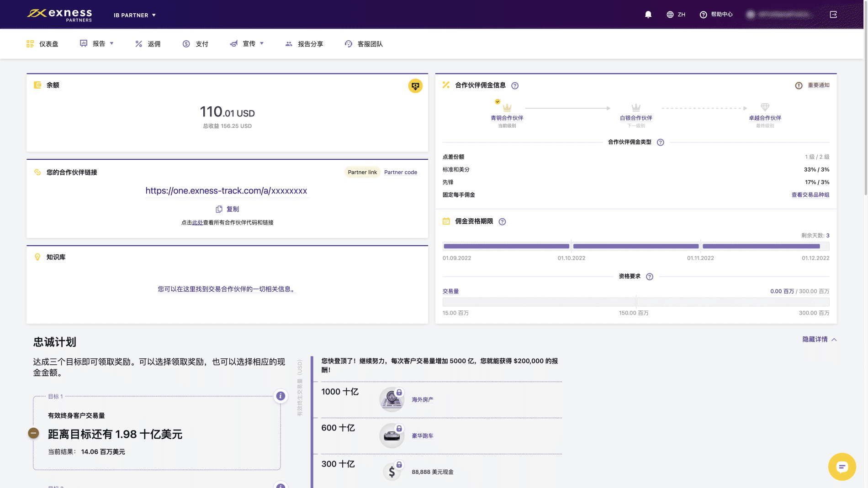Screen dimensions: 868x488
Task: Switch to Partner code option
Action: click(400, 173)
